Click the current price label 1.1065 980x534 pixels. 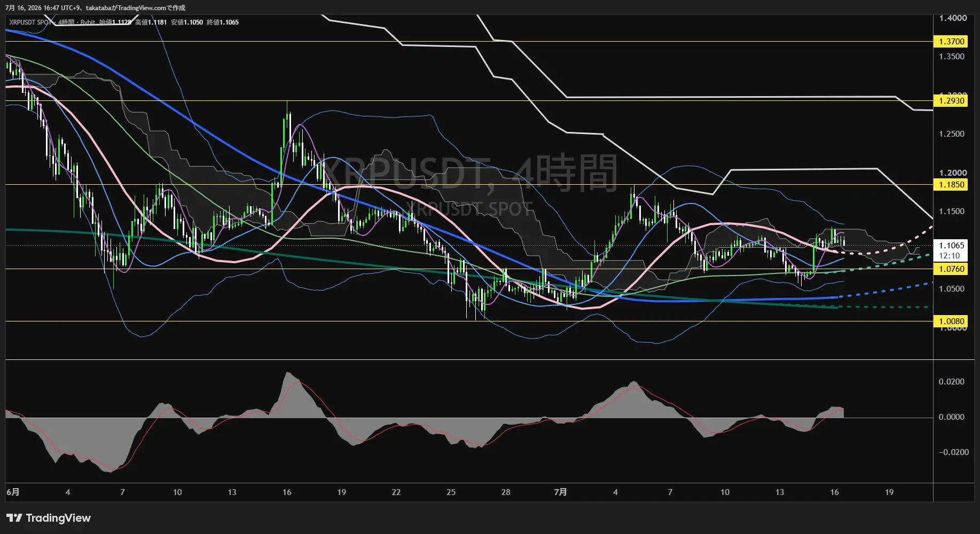(x=951, y=246)
